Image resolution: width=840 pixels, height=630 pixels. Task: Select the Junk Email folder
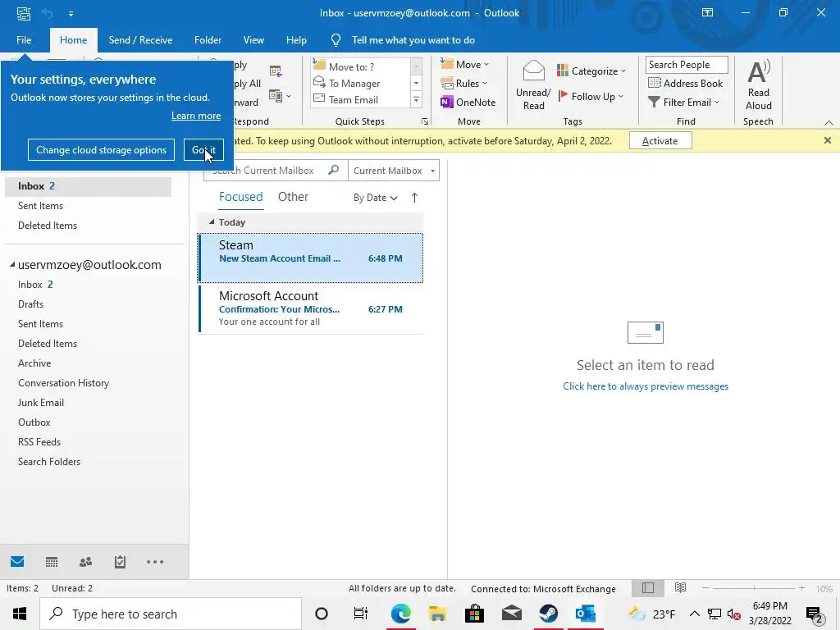(x=41, y=402)
